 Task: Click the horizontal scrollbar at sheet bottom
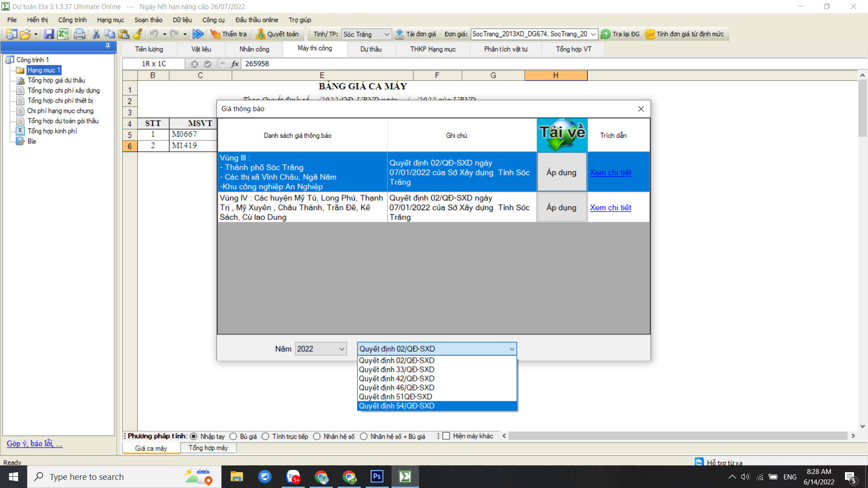[x=677, y=436]
